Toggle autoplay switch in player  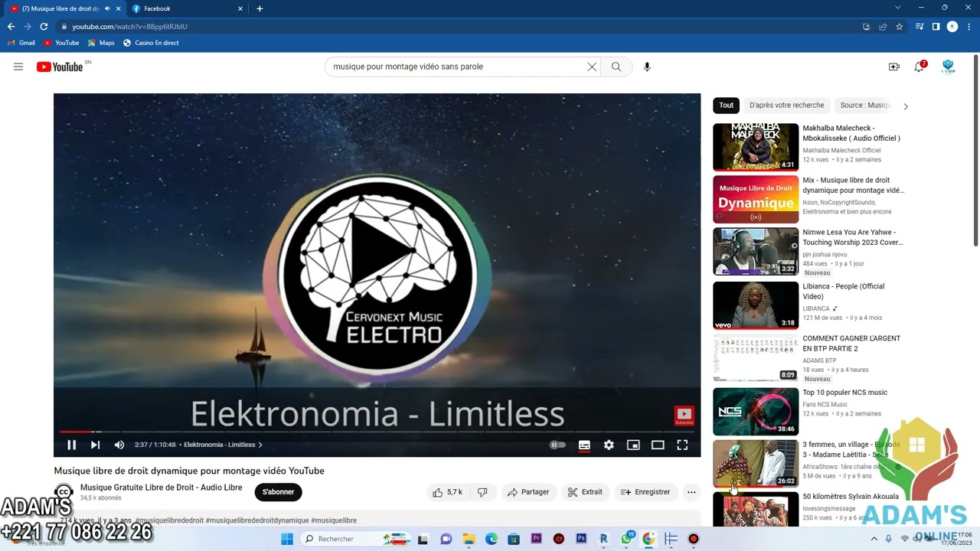pos(558,445)
